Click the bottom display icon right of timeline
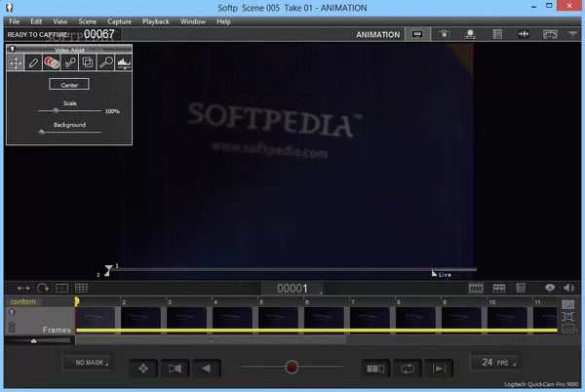Image resolution: width=585 pixels, height=392 pixels. 568,329
